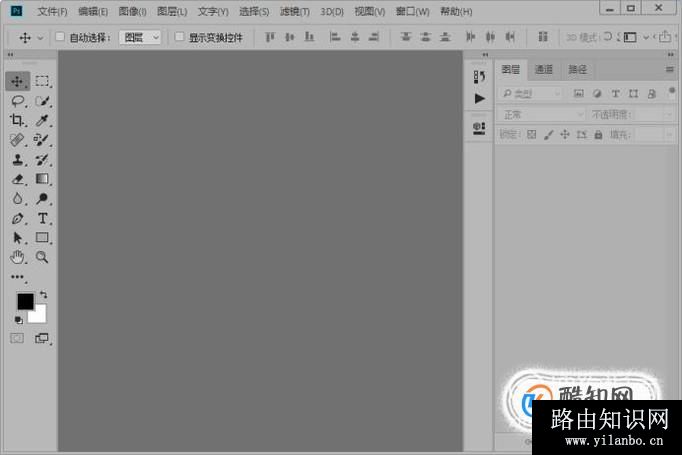
Task: Open the 不透明度 opacity dropdown
Action: [668, 115]
